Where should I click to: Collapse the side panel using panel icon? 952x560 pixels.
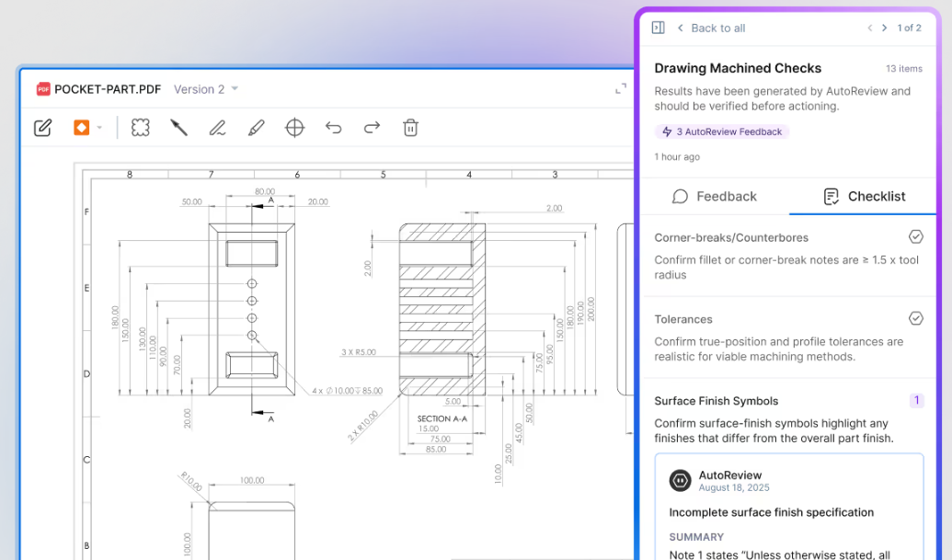[x=658, y=28]
